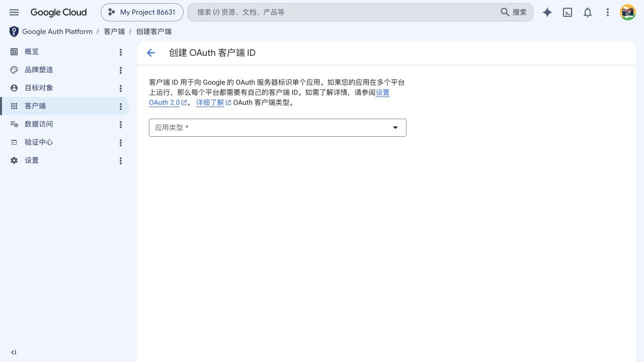The width and height of the screenshot is (644, 362).
Task: Go back with the blue arrow
Action: pyautogui.click(x=151, y=53)
